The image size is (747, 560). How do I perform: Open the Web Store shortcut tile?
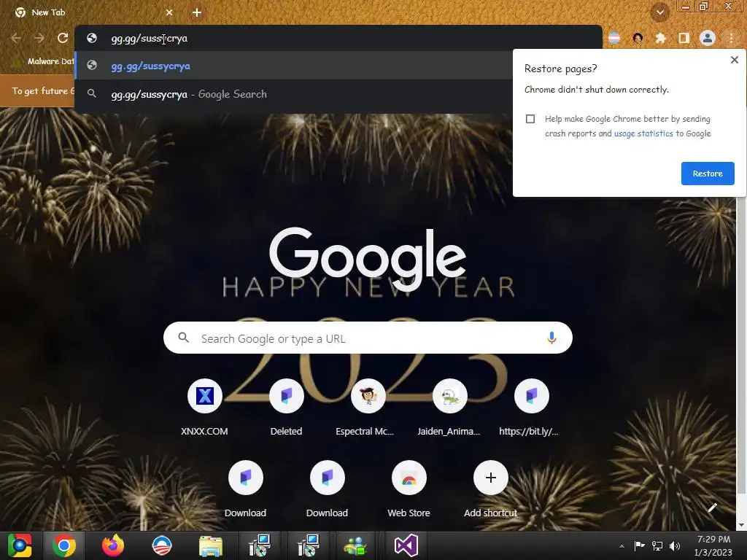pos(409,489)
